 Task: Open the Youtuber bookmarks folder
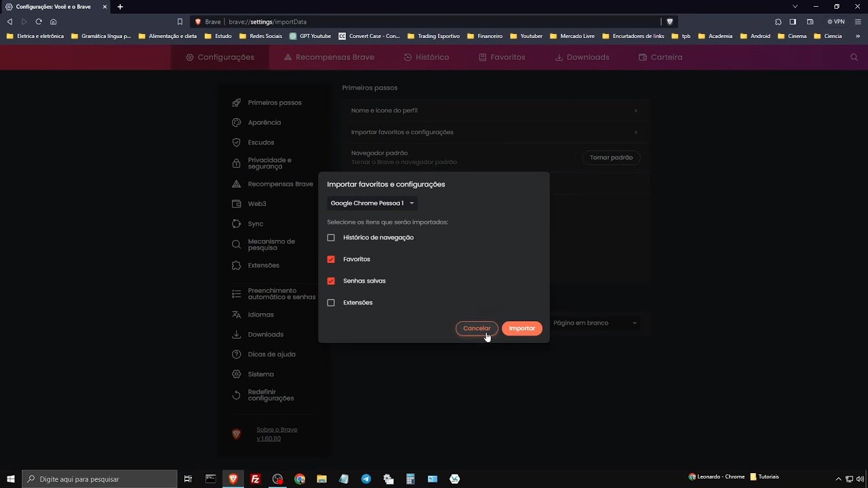coord(526,36)
